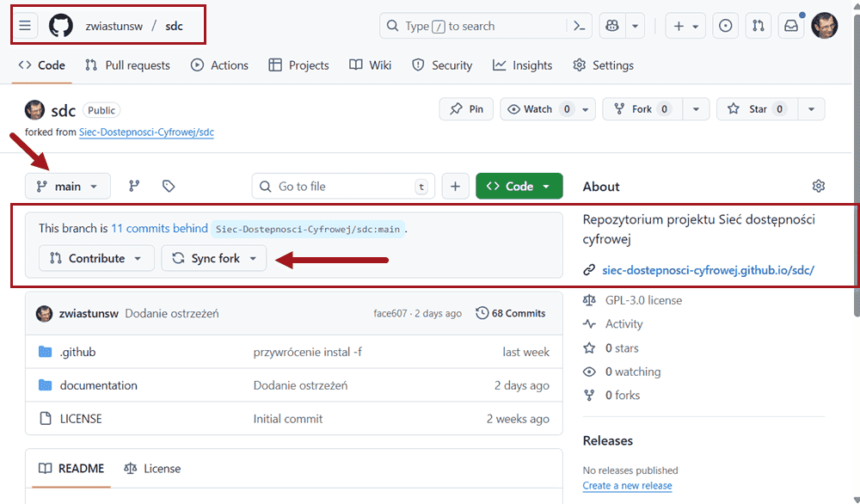Open the green Code dropdown
860x504 pixels.
(x=519, y=186)
